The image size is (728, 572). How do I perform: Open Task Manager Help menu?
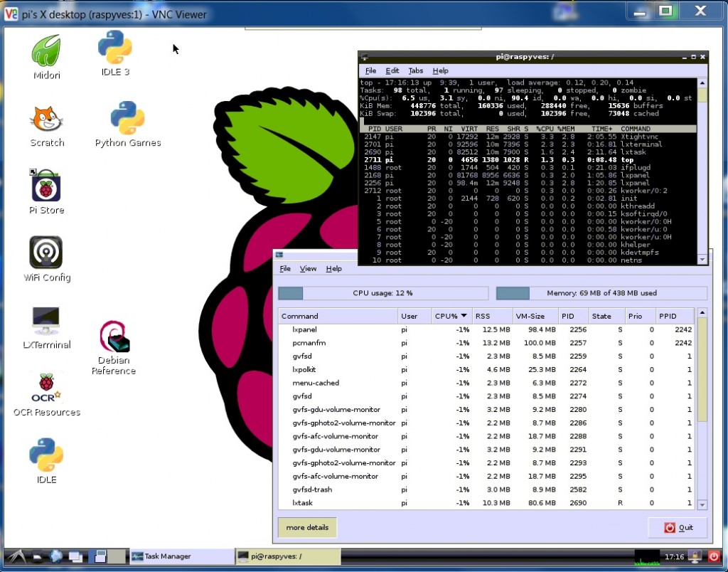(x=333, y=269)
